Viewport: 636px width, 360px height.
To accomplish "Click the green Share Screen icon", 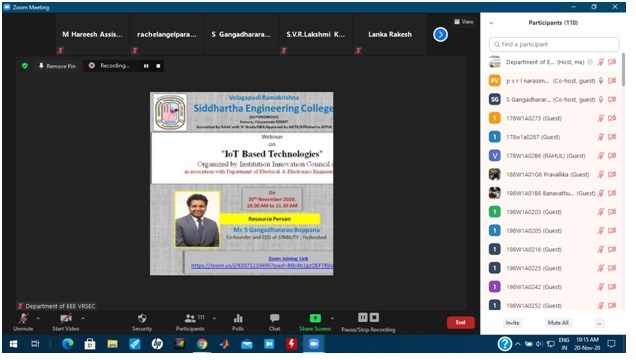I will click(x=315, y=318).
